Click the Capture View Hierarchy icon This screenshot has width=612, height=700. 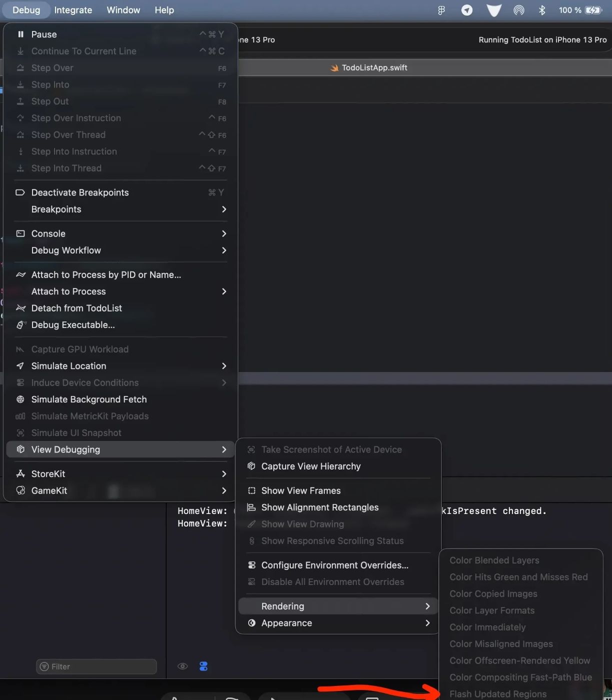pyautogui.click(x=251, y=466)
